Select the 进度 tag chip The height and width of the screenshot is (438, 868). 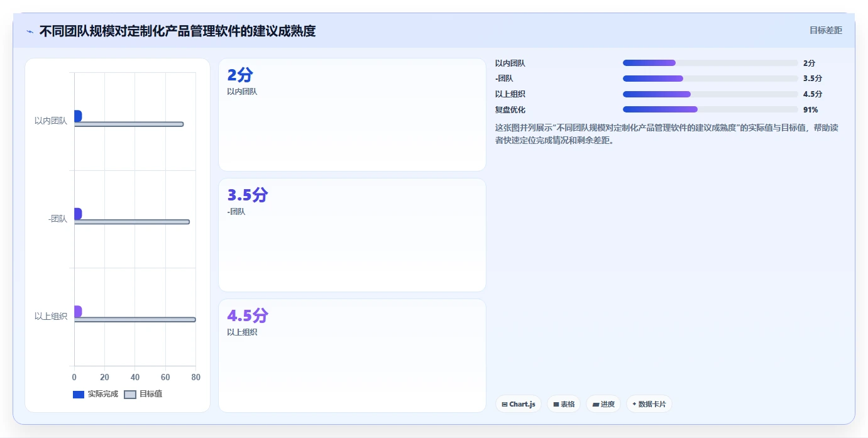click(x=603, y=404)
